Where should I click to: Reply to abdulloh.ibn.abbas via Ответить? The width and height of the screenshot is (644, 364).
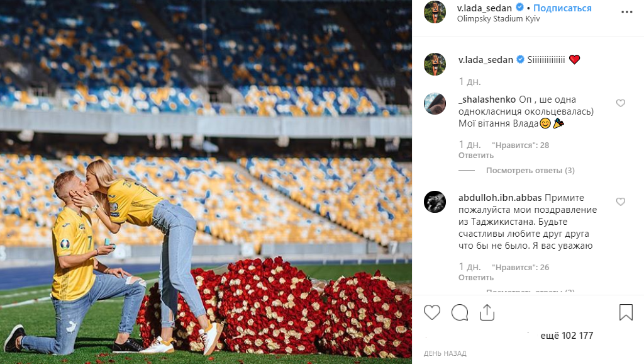click(x=476, y=278)
